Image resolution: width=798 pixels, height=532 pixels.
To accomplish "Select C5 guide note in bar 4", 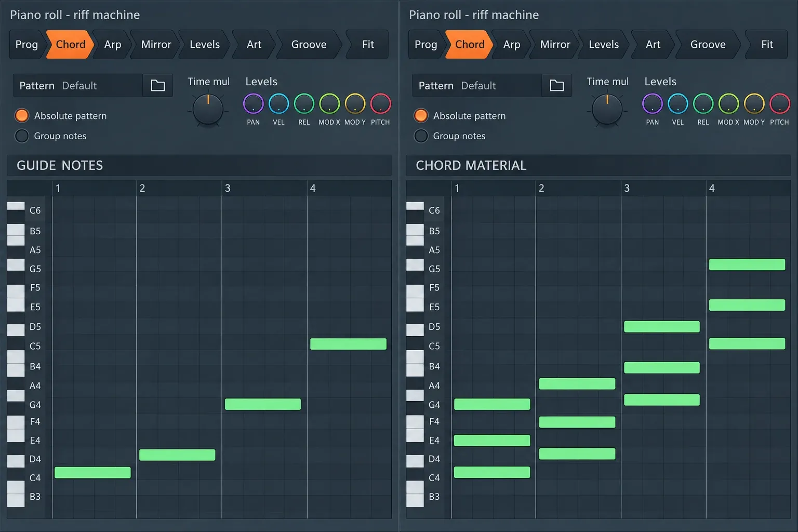I will pos(348,344).
